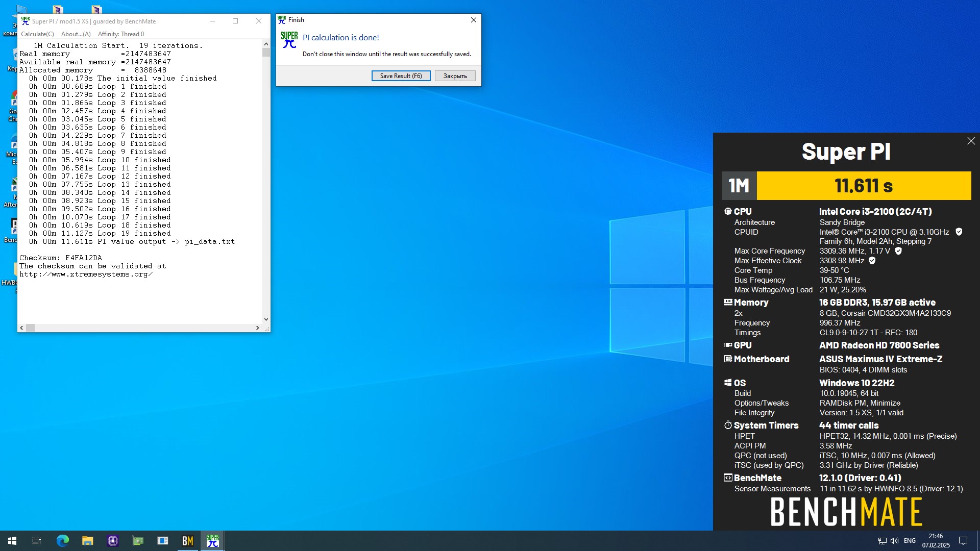Close the Finish dialog
The width and height of the screenshot is (980, 551).
[x=473, y=20]
